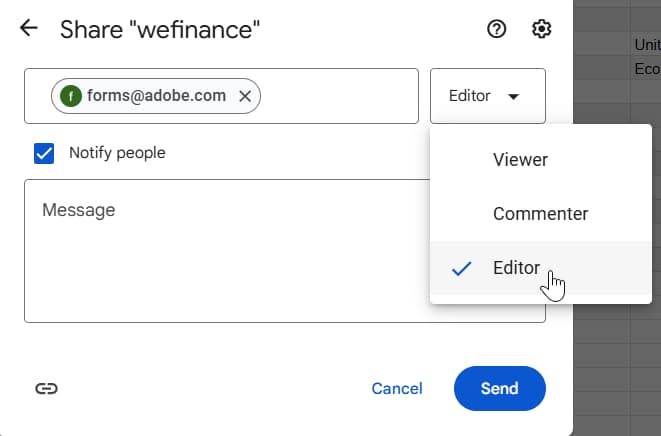Select Viewer from the role menu
The image size is (661, 436).
click(520, 159)
